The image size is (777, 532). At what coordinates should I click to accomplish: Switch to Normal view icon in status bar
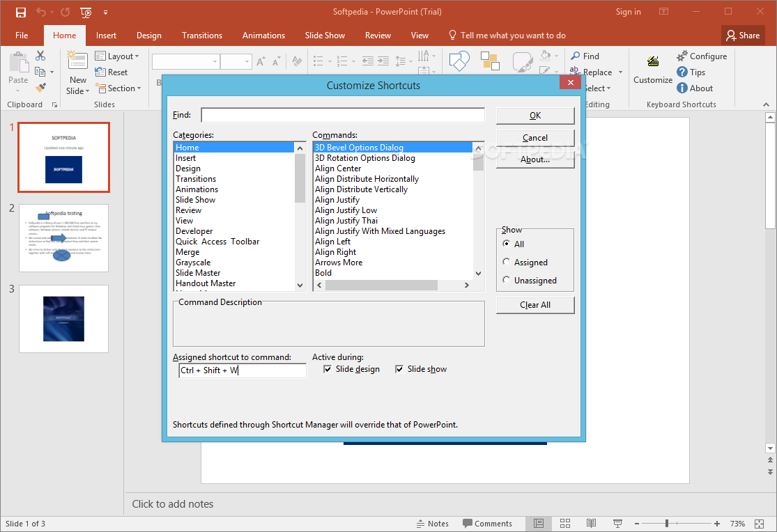point(539,524)
